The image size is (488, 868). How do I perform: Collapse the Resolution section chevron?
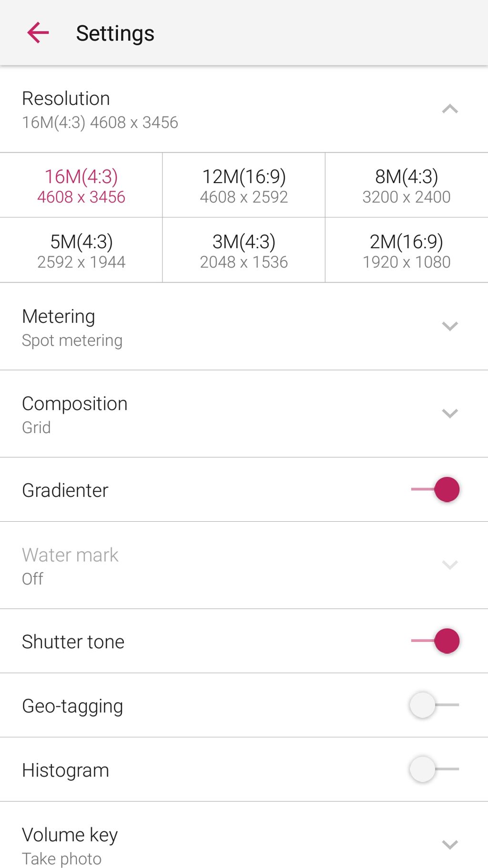pos(449,109)
